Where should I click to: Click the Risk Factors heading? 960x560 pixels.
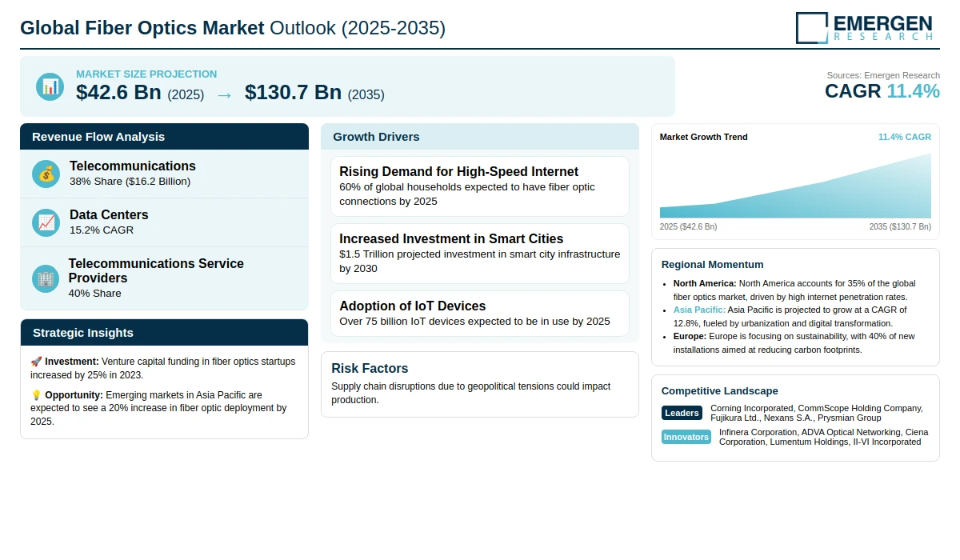370,369
